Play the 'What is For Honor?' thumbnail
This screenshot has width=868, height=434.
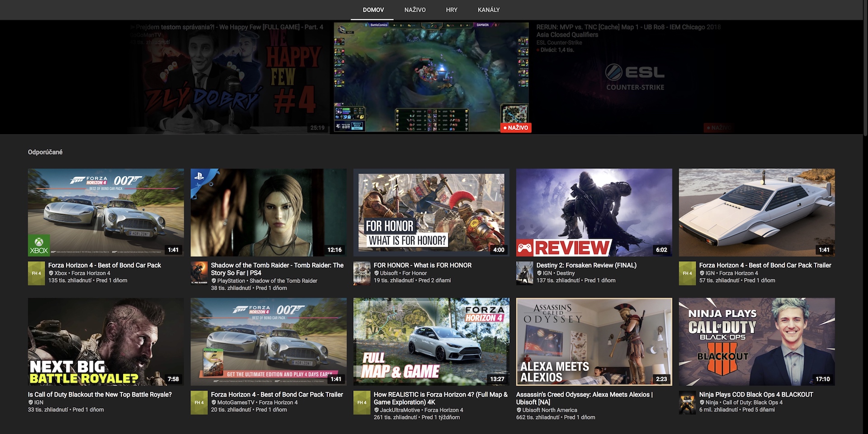pyautogui.click(x=431, y=212)
